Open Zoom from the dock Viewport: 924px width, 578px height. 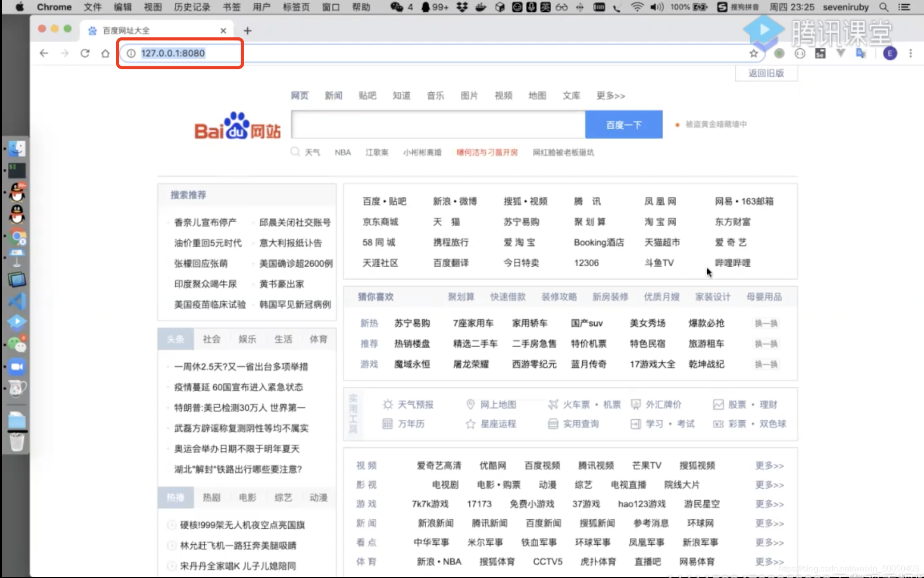tap(17, 366)
